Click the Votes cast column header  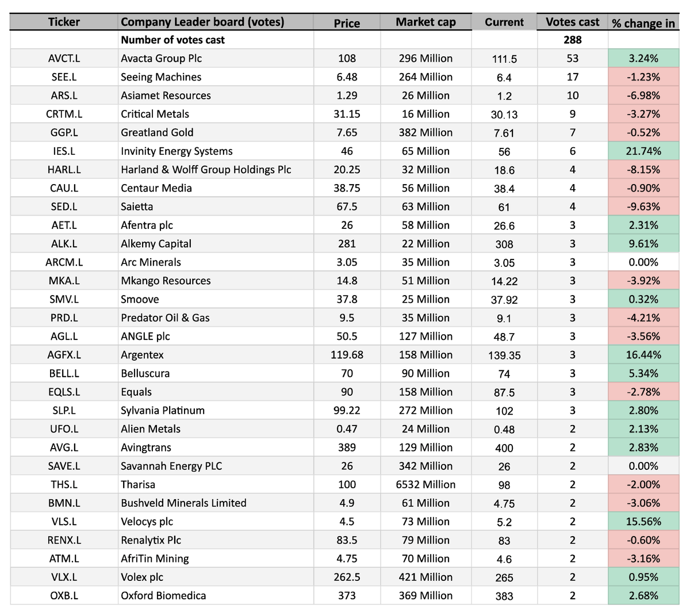[x=572, y=22]
